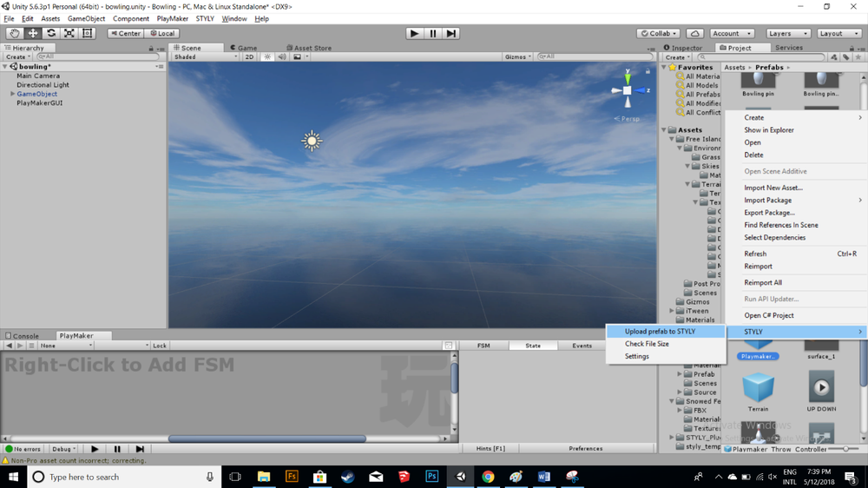Click the Pause button in main toolbar
Image resolution: width=868 pixels, height=488 pixels.
433,33
